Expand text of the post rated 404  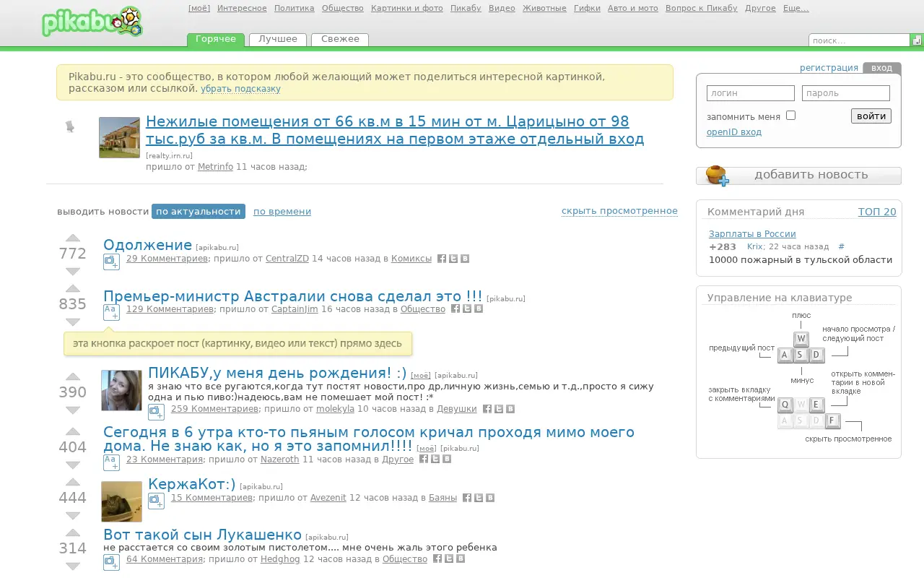[x=111, y=462]
